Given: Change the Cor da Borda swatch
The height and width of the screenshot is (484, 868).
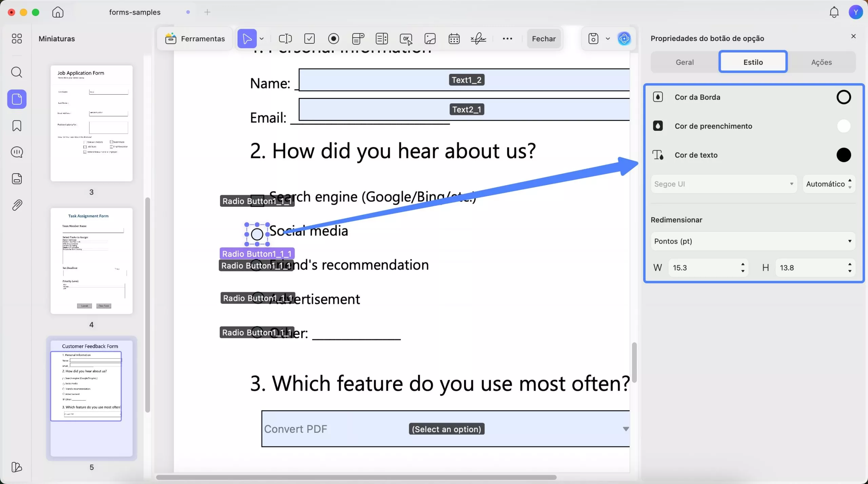Looking at the screenshot, I should tap(844, 97).
